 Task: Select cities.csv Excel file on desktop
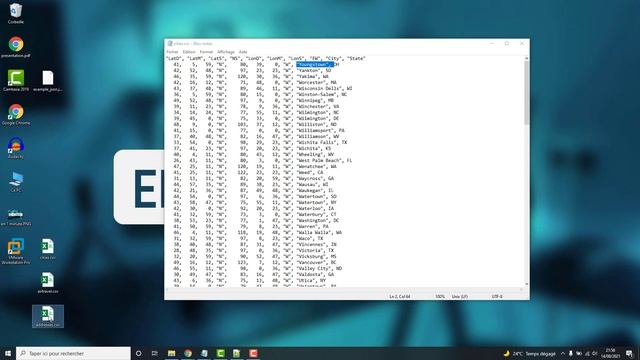point(47,249)
